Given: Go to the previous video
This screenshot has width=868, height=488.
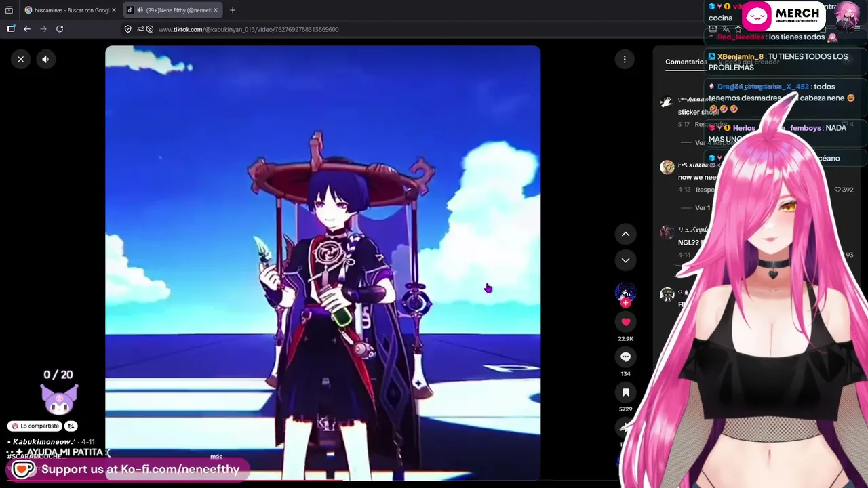Looking at the screenshot, I should 625,234.
